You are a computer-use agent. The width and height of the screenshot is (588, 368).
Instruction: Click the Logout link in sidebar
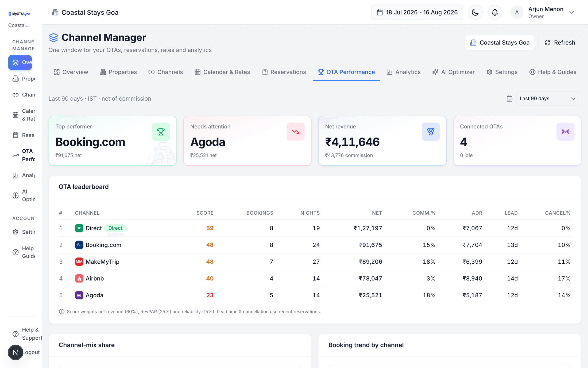click(x=31, y=352)
